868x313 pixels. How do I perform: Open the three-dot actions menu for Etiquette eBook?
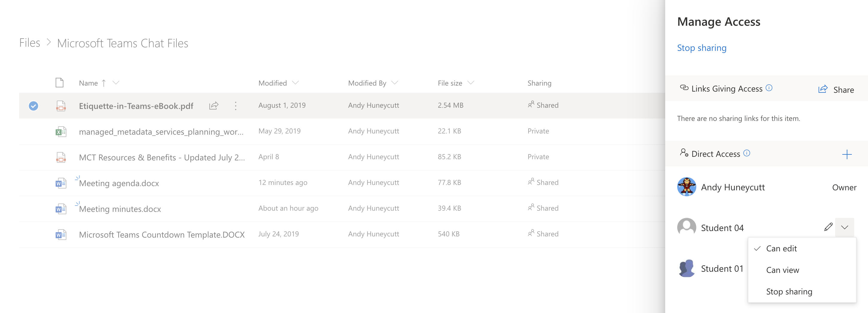[x=235, y=106]
